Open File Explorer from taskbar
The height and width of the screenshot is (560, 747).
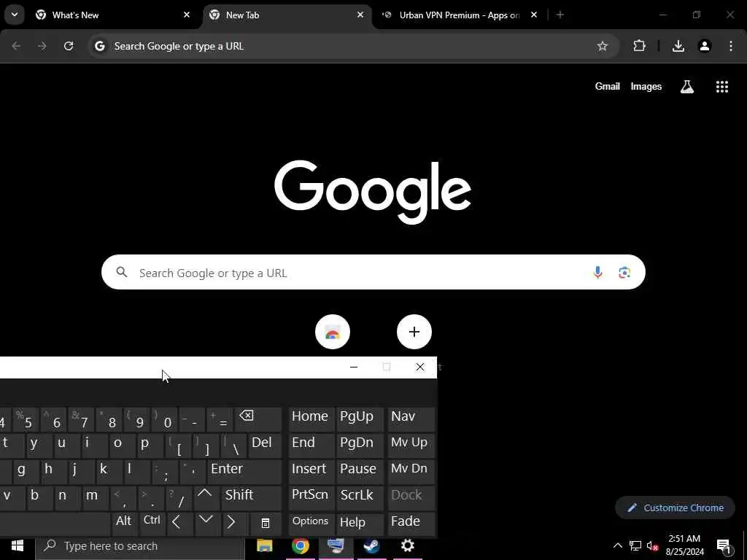click(264, 545)
